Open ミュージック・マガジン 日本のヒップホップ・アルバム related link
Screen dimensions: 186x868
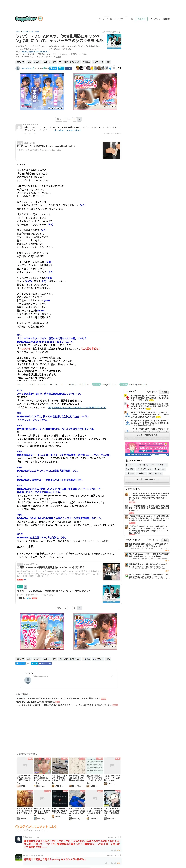pos(58,698)
